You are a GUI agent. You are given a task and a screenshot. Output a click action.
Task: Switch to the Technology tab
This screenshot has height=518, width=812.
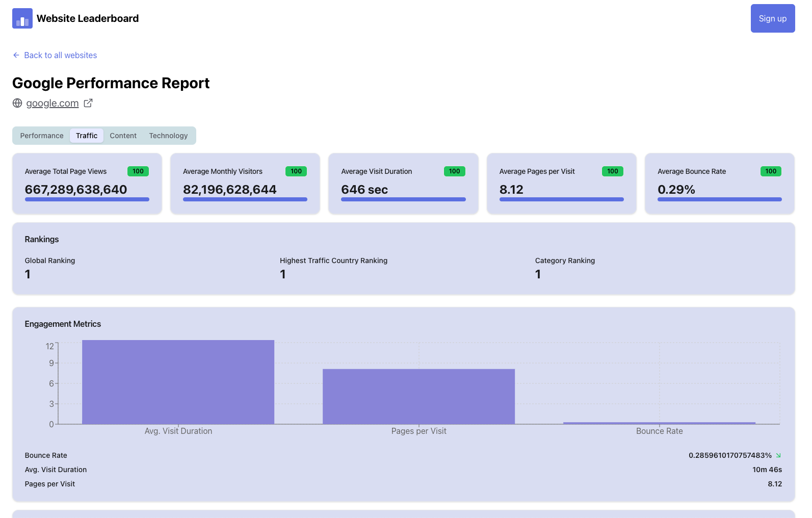point(169,136)
